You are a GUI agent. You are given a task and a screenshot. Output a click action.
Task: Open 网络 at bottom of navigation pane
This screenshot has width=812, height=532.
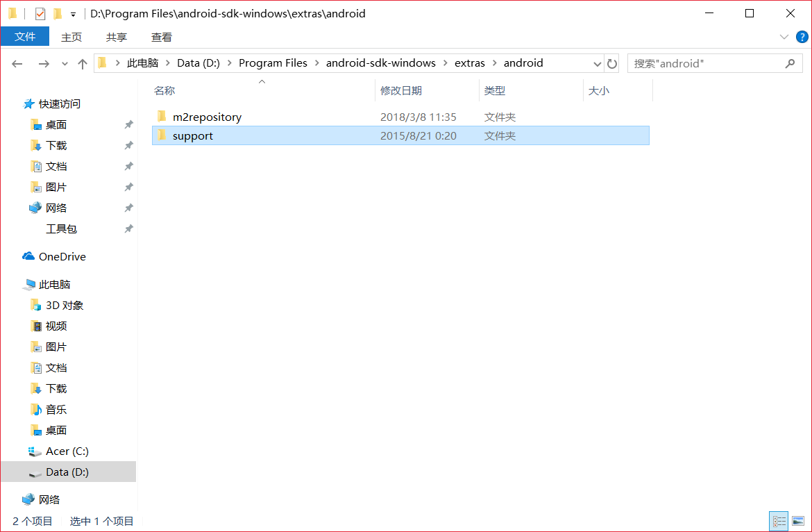(49, 499)
